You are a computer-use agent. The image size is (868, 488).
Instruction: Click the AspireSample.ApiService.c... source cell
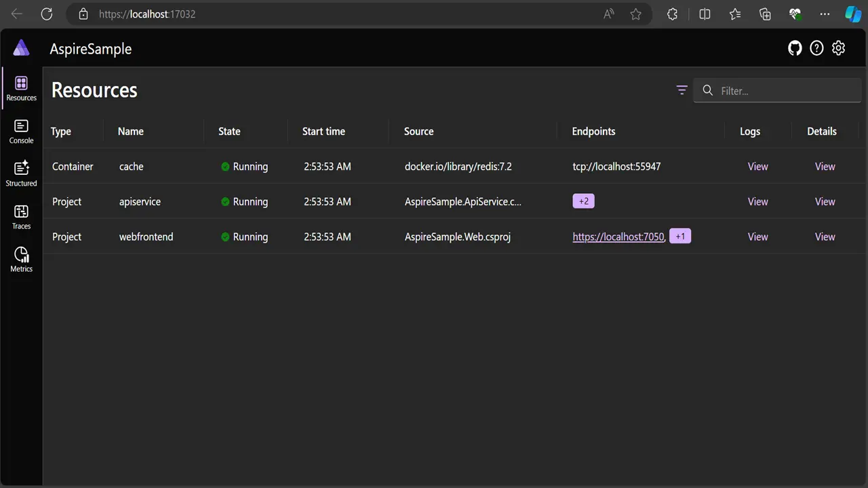pyautogui.click(x=463, y=201)
